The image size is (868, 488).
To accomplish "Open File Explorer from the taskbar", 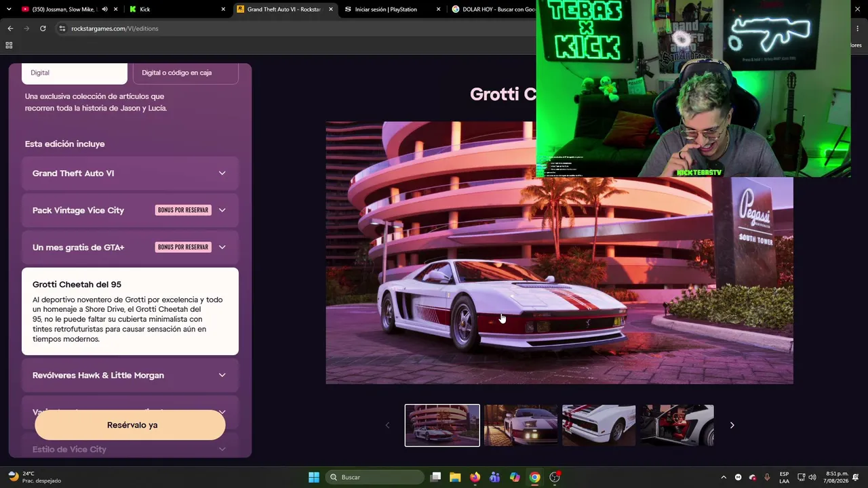I will [x=455, y=477].
